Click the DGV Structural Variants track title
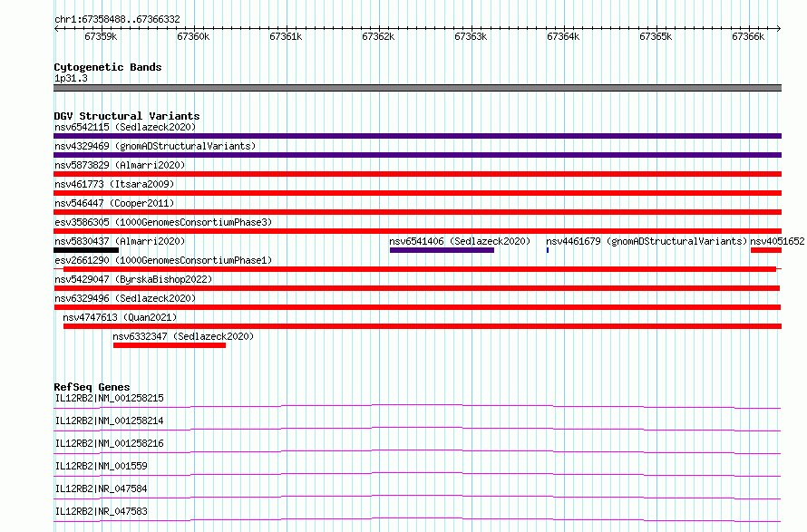 pyautogui.click(x=127, y=116)
